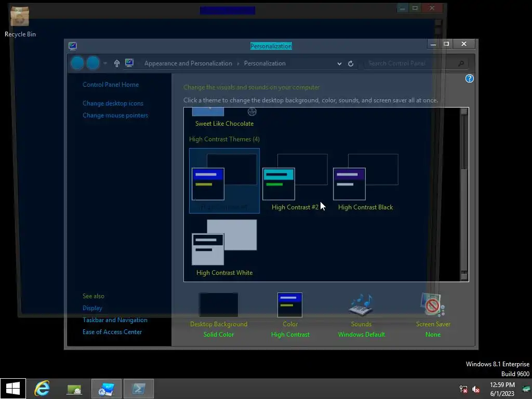Click theme list scrollbar down arrow
532x399 pixels.
click(x=464, y=276)
